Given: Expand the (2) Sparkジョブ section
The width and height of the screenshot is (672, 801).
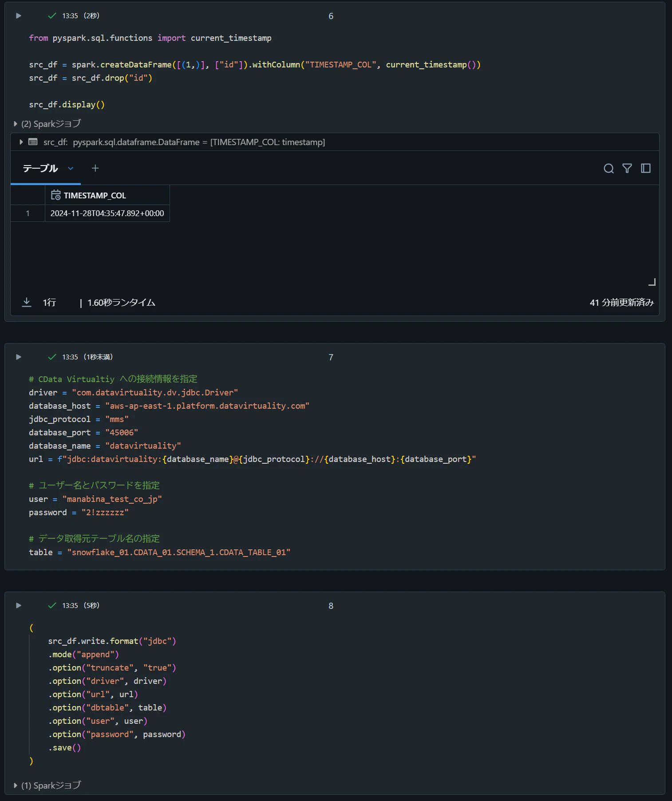Looking at the screenshot, I should [x=47, y=124].
